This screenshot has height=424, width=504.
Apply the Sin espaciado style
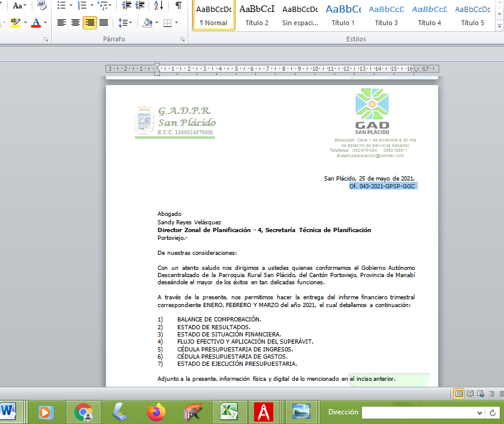[x=300, y=15]
